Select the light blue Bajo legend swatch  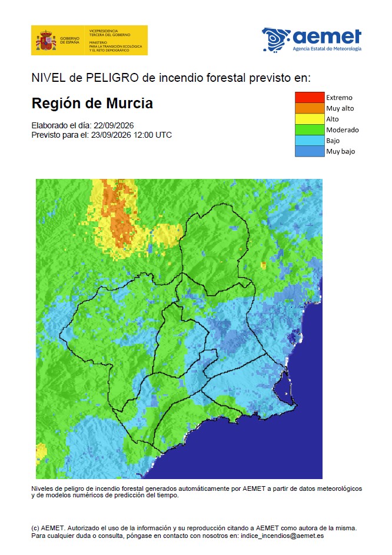[310, 140]
